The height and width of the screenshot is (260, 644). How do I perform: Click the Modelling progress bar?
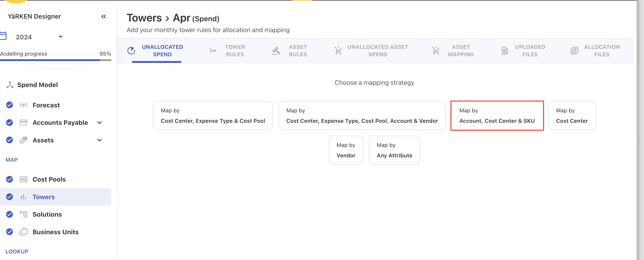(x=55, y=60)
